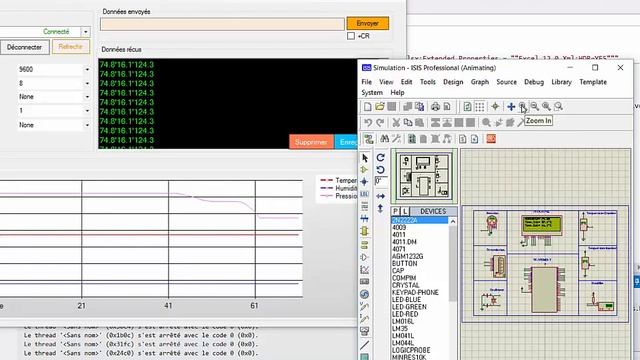
Task: Click the red ARES netlist icon
Action: 491,139
